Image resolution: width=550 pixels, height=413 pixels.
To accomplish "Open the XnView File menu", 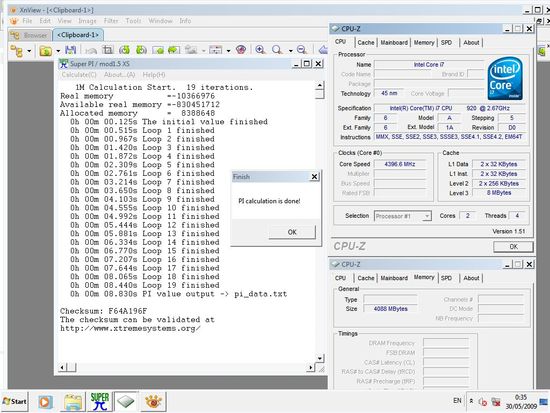I will click(27, 21).
